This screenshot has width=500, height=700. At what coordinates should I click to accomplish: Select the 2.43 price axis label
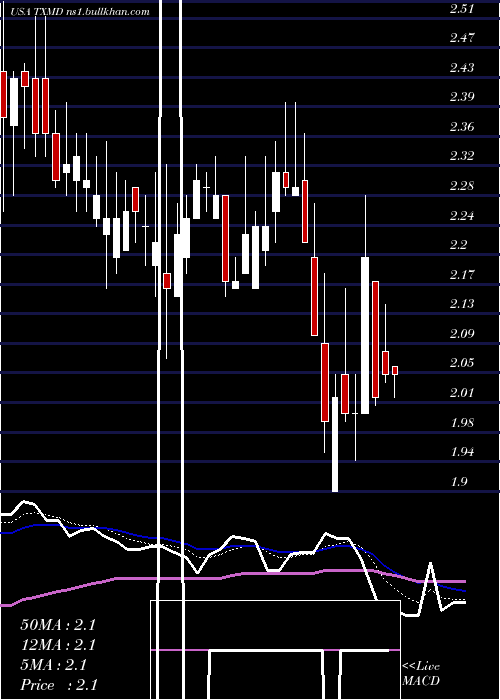[461, 67]
